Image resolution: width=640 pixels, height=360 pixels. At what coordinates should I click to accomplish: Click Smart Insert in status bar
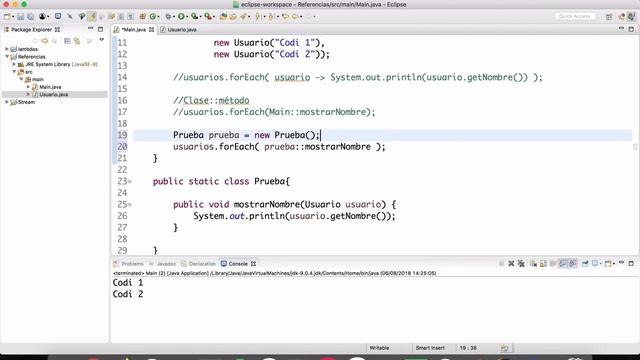point(430,348)
